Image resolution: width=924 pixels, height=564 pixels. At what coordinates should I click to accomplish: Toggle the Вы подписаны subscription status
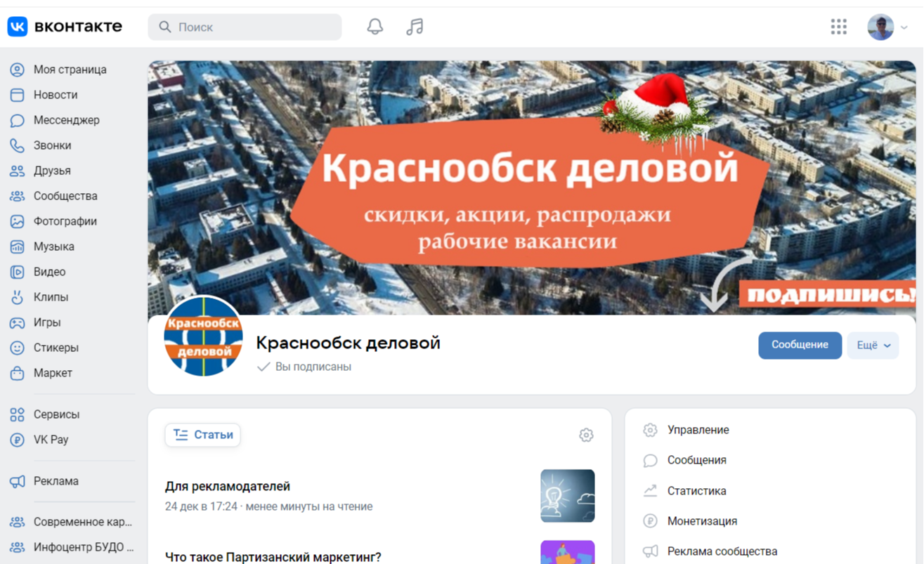point(305,367)
